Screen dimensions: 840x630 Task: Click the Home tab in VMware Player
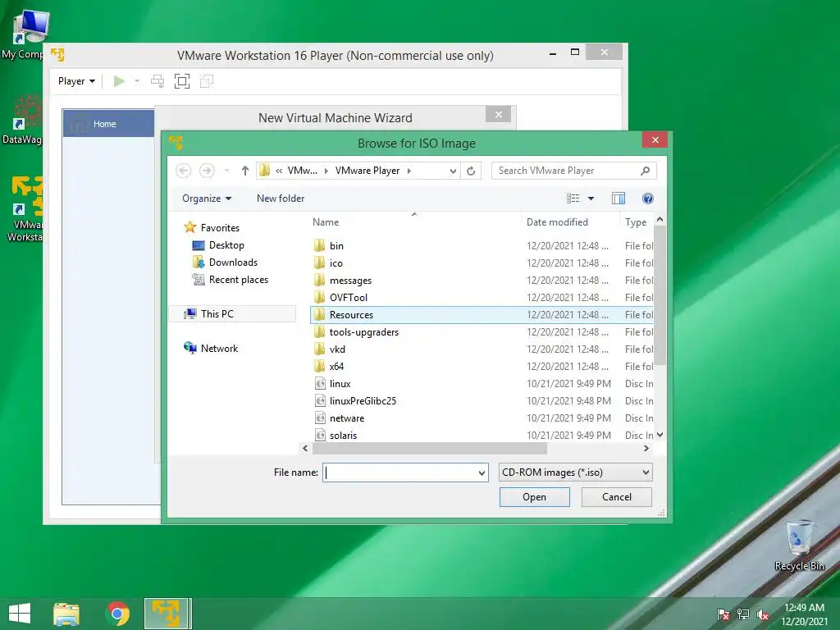109,124
